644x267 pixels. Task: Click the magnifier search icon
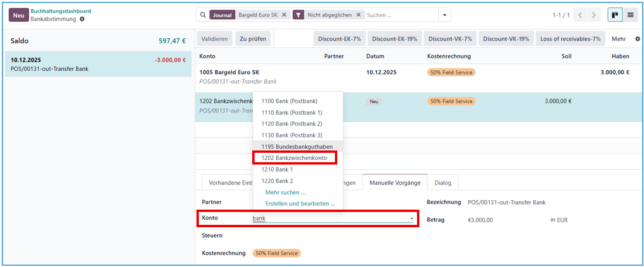point(203,15)
